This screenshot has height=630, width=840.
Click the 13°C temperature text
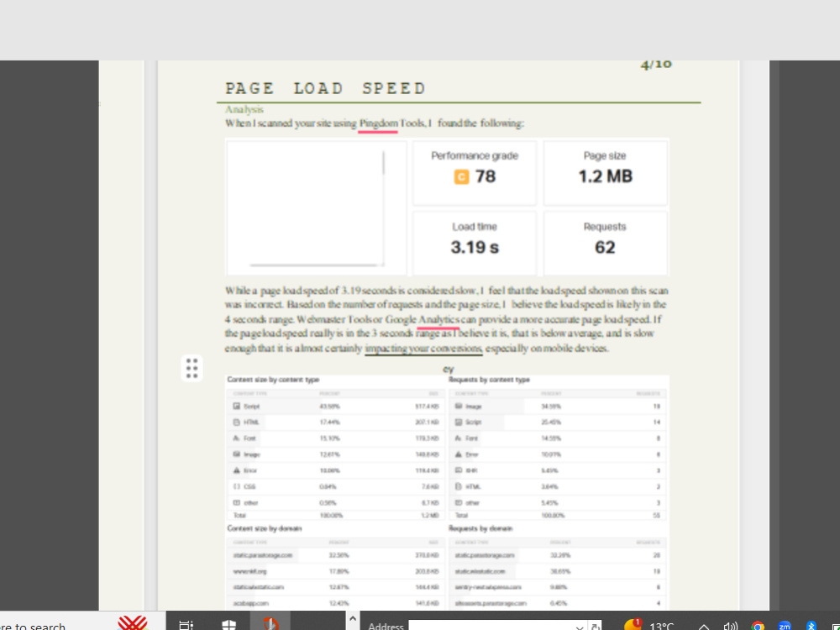tap(661, 627)
